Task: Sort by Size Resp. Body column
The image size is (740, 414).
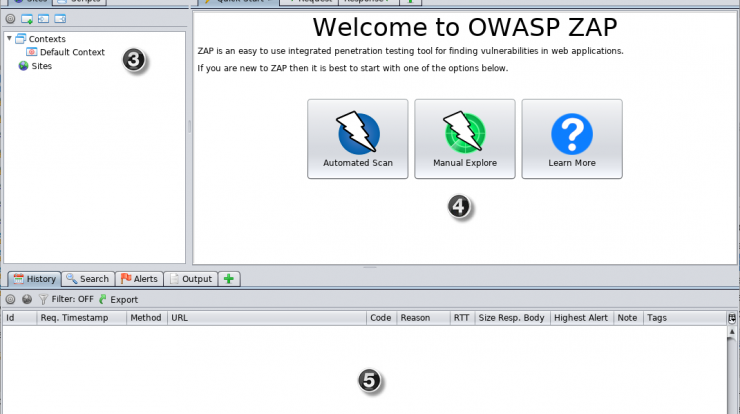Action: (x=513, y=318)
